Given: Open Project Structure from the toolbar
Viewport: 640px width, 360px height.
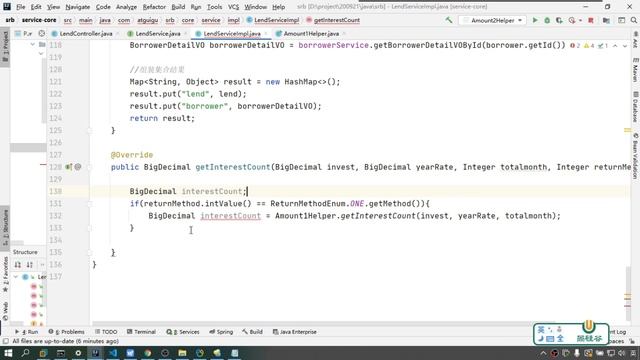Looking at the screenshot, I should pos(606,20).
